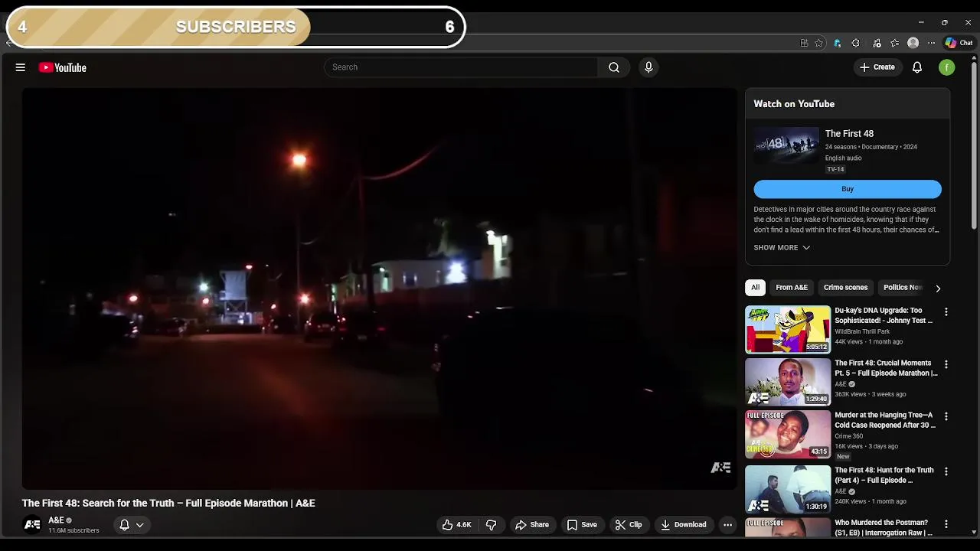Viewport: 980px width, 551px height.
Task: Click the video title 'The First 48: Search for the Truth'
Action: (168, 504)
